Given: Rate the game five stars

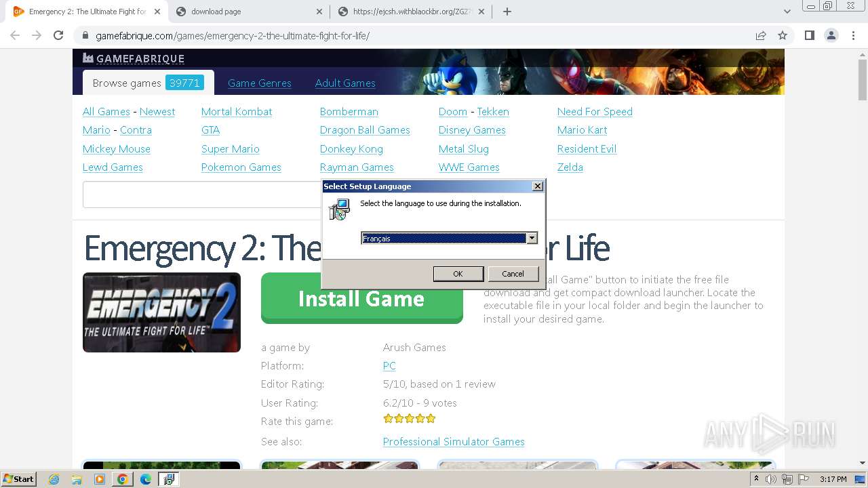Looking at the screenshot, I should click(431, 418).
